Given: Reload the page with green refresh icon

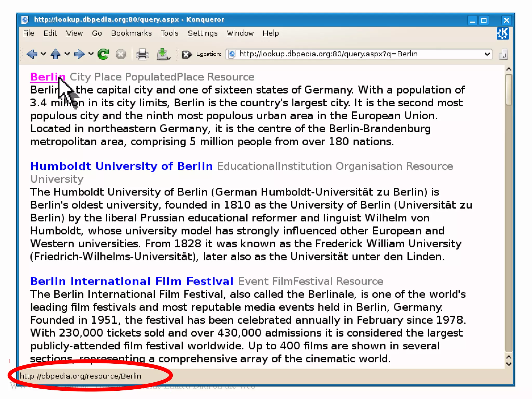Looking at the screenshot, I should (x=103, y=54).
